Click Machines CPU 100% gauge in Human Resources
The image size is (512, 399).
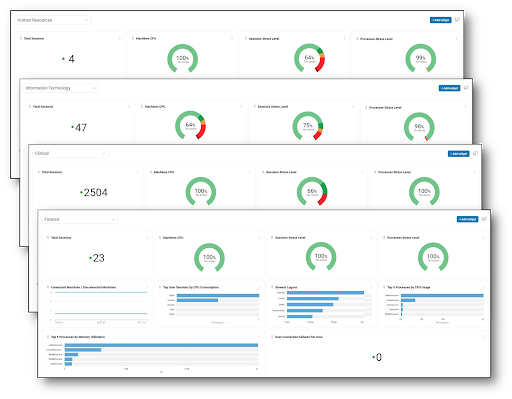[182, 59]
